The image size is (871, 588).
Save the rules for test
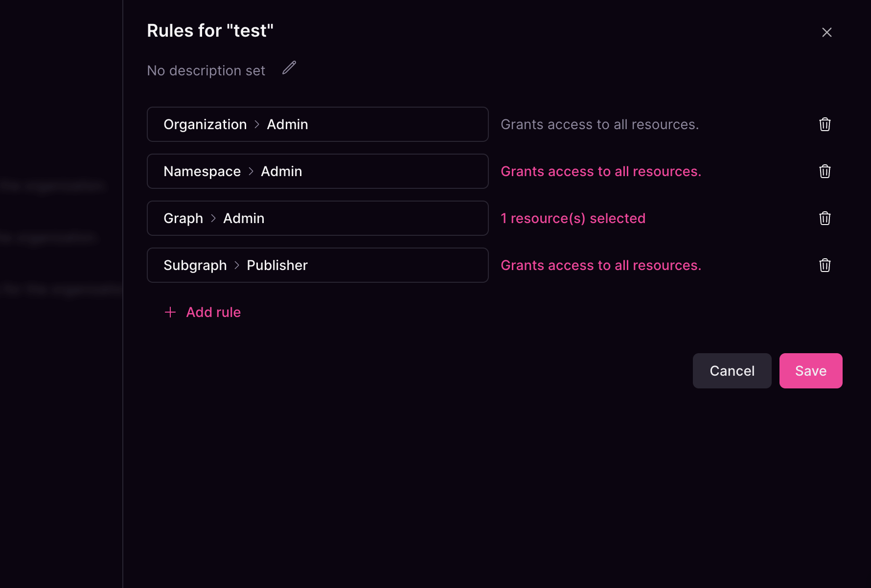click(x=810, y=370)
